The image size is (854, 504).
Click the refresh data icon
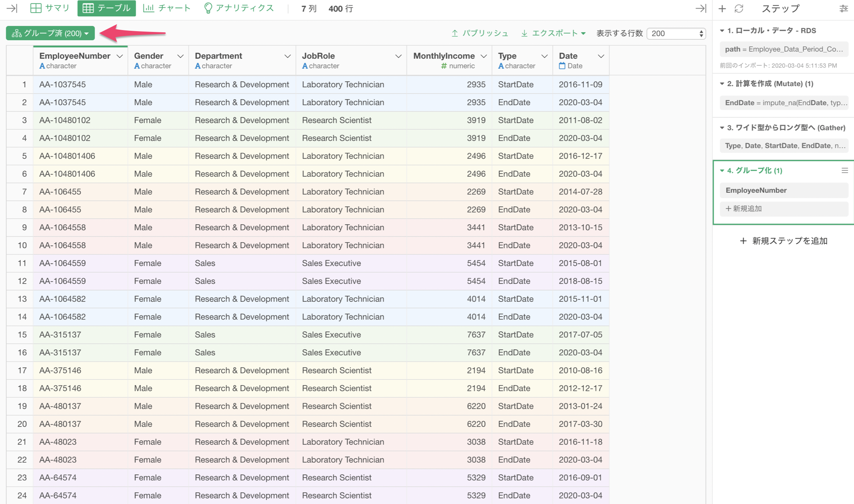coord(739,9)
